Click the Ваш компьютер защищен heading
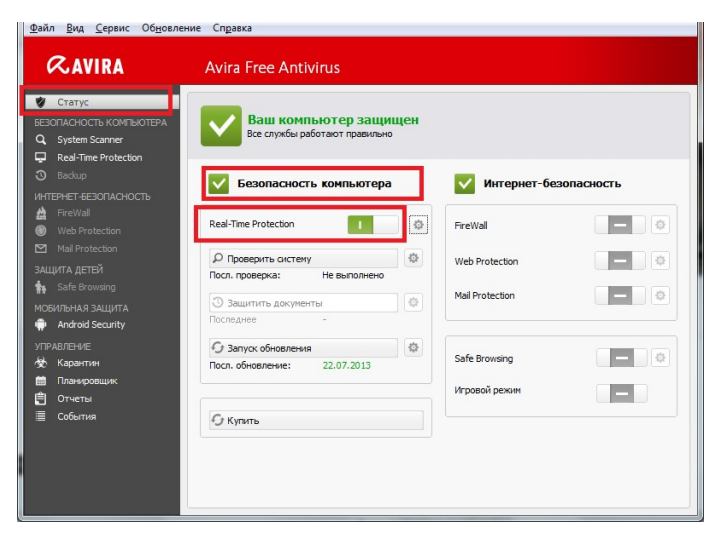 coord(333,120)
